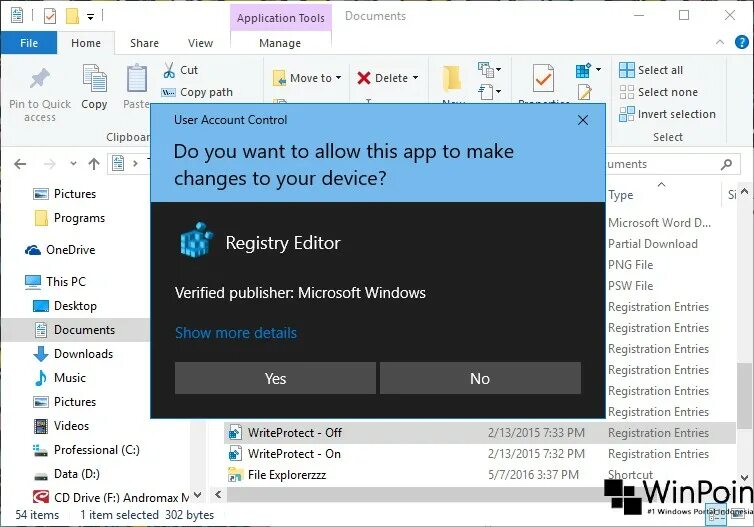Screen dimensions: 754x527
Task: Open Music in navigation pane
Action: point(60,378)
